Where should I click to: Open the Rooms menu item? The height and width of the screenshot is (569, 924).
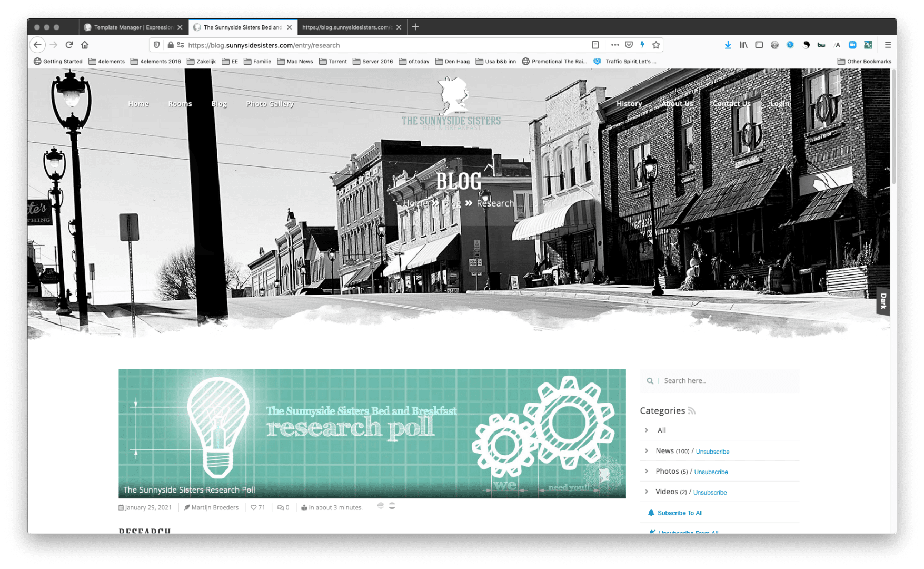pos(180,104)
